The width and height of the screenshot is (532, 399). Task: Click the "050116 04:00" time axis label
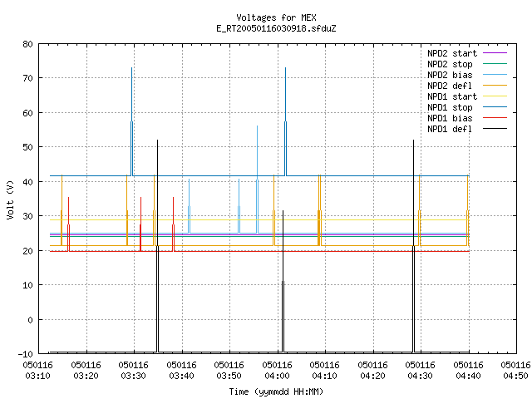[277, 371]
